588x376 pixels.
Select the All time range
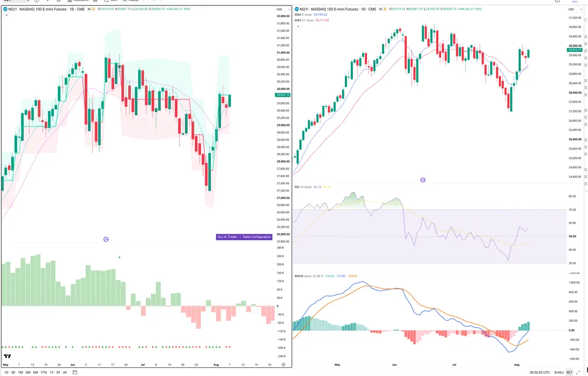65,372
